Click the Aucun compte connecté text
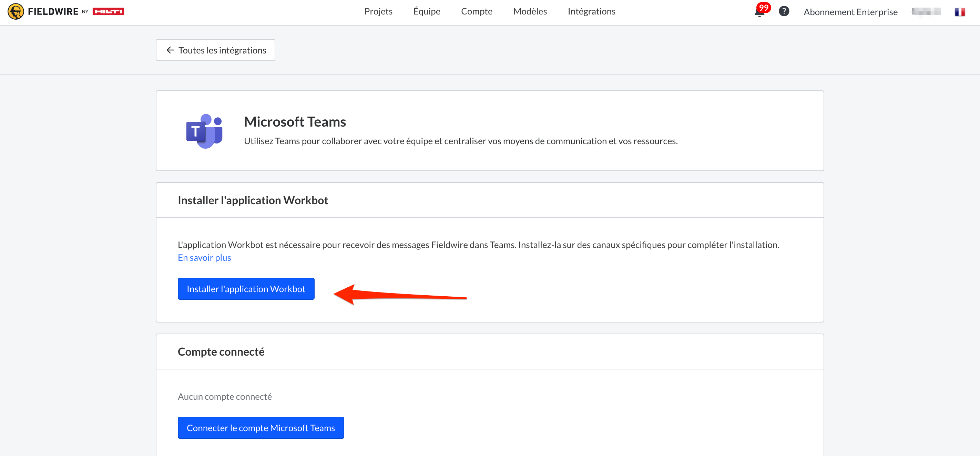The image size is (980, 456). (224, 397)
